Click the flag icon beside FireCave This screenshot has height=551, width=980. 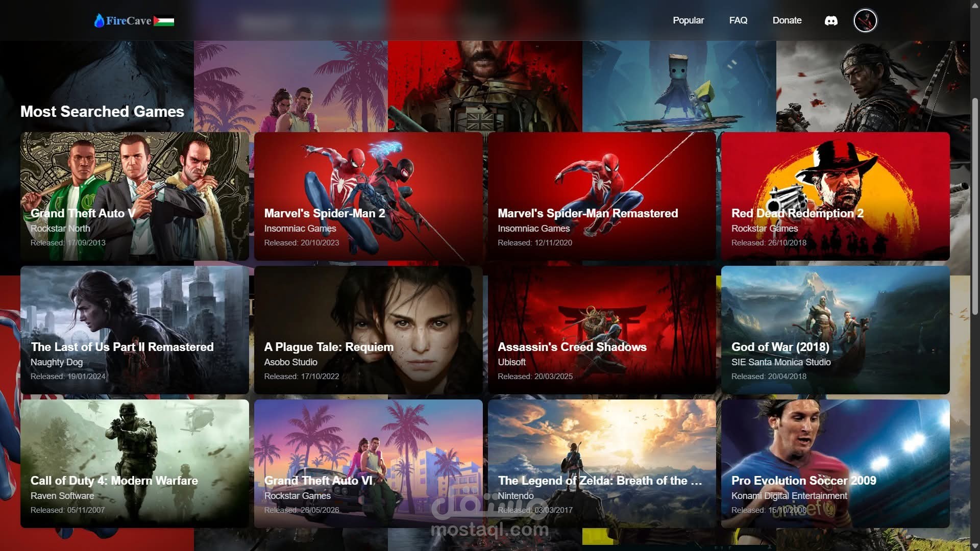(x=164, y=21)
